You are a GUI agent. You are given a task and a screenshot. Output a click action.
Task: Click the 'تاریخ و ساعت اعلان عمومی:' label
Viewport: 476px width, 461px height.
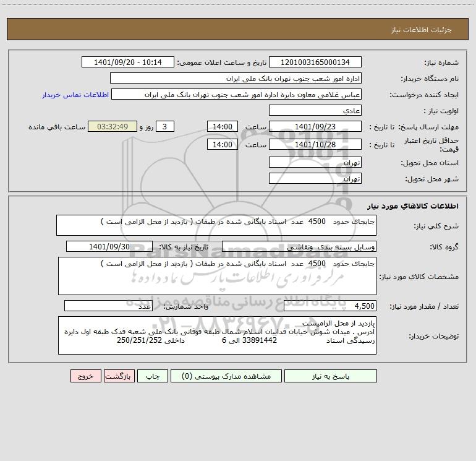pos(221,63)
